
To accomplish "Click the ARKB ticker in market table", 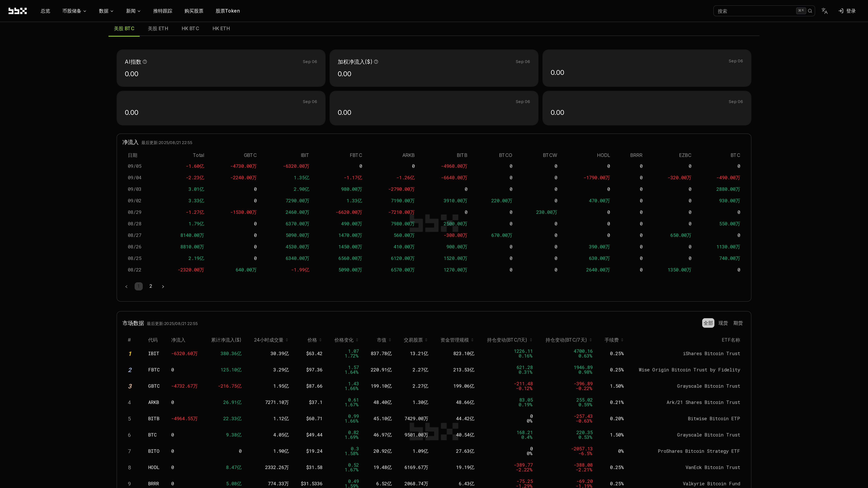I will click(154, 402).
